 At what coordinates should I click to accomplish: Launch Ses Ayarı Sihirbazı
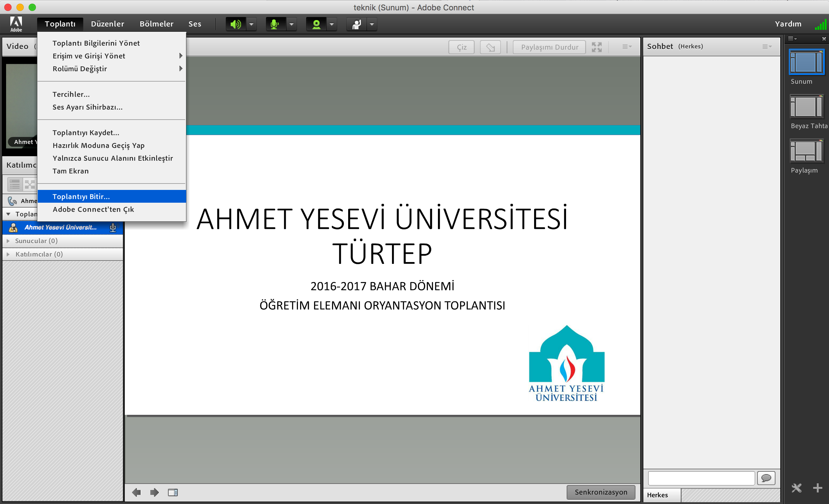[x=112, y=107]
